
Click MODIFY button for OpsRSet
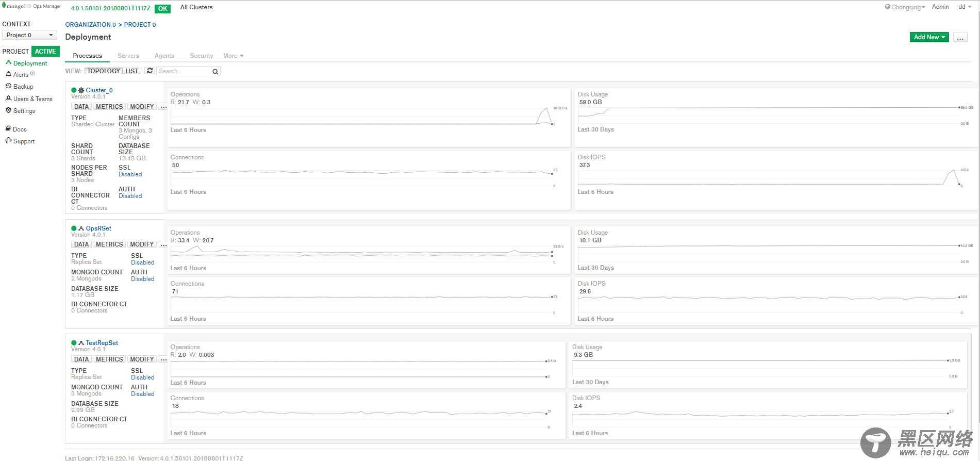coord(142,244)
